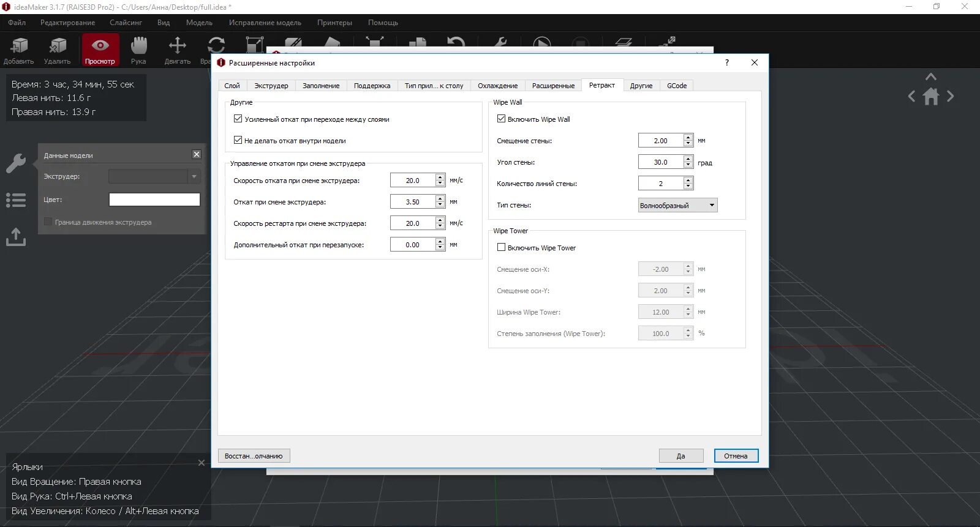Viewport: 980px width, 527px height.
Task: Click the play slicing toolbar icon
Action: [541, 43]
